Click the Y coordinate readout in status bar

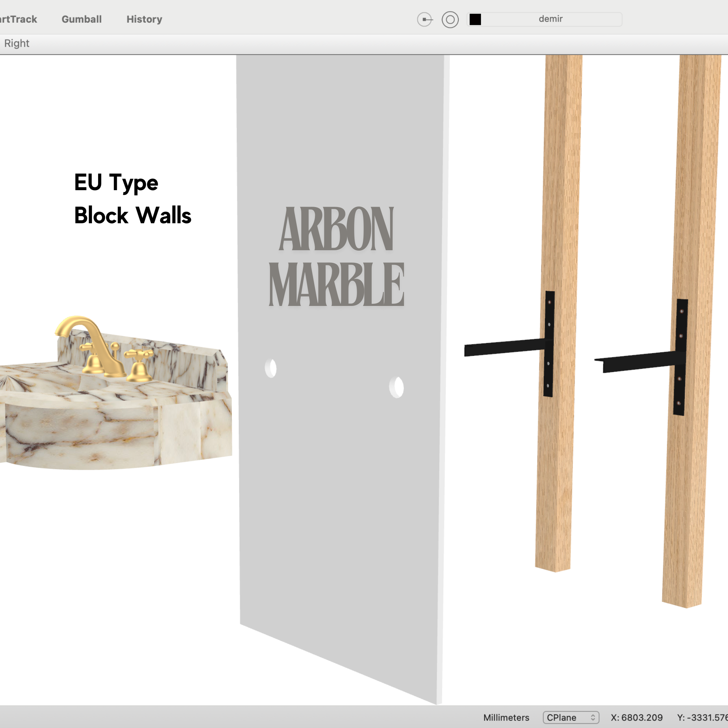702,718
